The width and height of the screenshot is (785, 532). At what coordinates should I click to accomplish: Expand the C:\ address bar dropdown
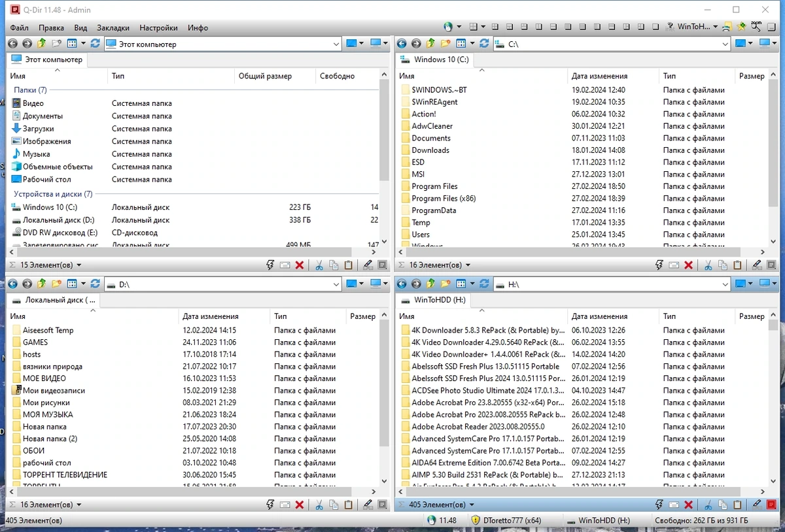[725, 44]
